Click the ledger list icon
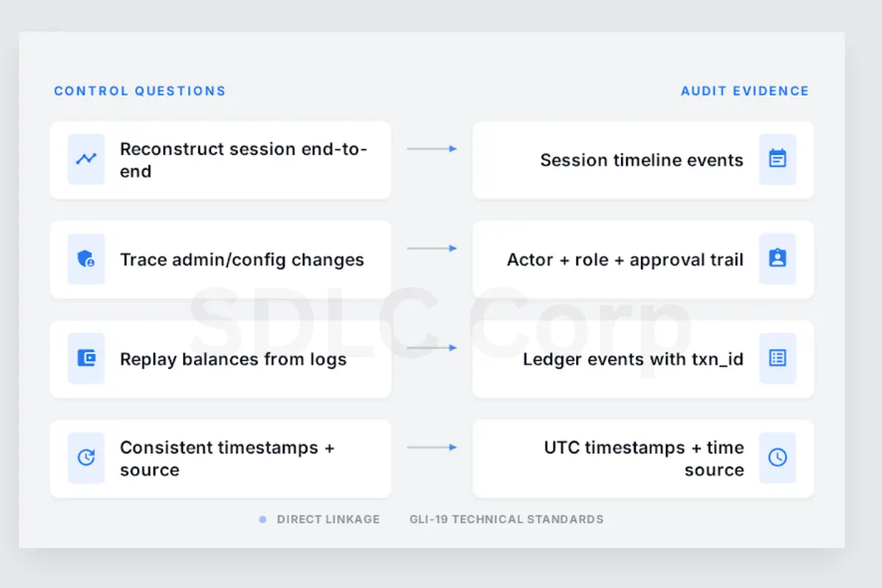 [777, 358]
